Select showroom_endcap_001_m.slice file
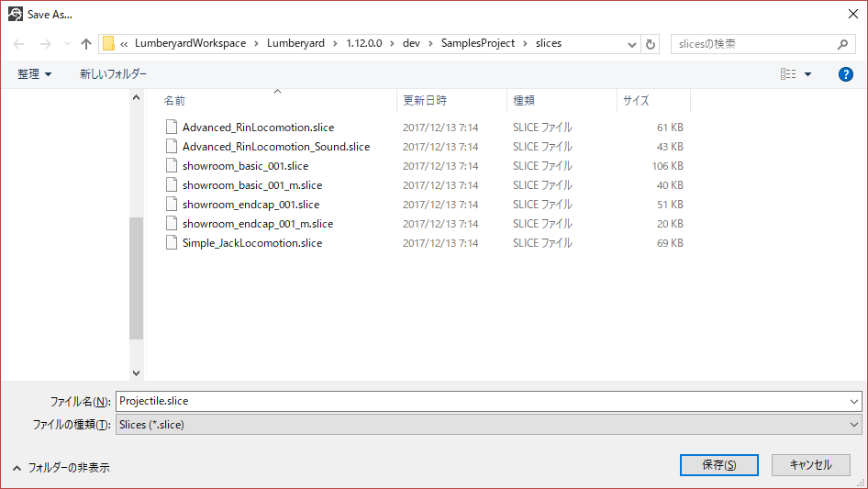The height and width of the screenshot is (489, 868). tap(258, 224)
